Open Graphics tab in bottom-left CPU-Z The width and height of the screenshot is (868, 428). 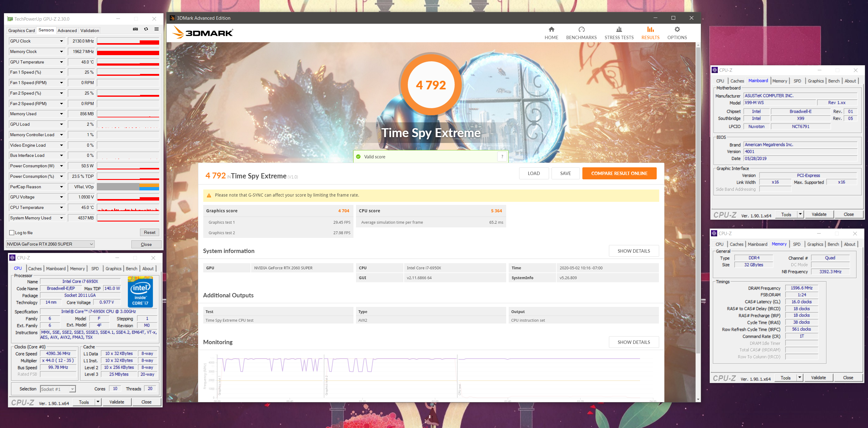(x=113, y=268)
